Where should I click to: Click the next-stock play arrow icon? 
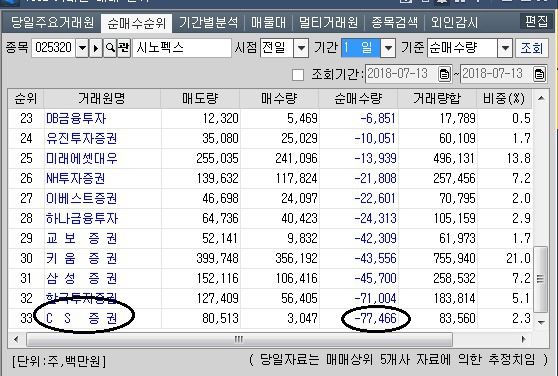coord(96,48)
